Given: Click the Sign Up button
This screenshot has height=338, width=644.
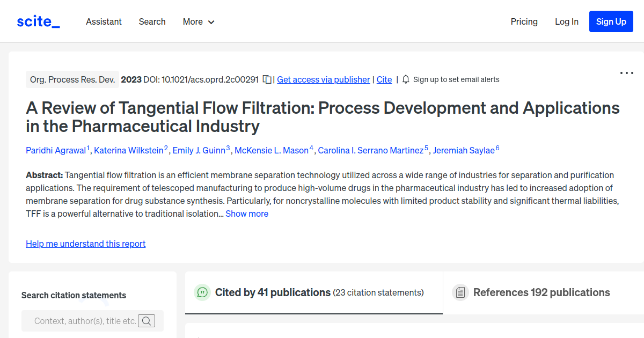Looking at the screenshot, I should pos(611,21).
